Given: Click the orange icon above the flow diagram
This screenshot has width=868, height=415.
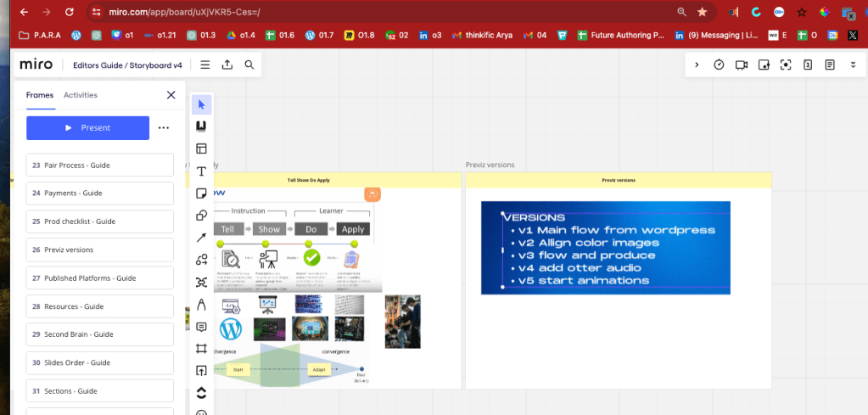Looking at the screenshot, I should pyautogui.click(x=372, y=194).
